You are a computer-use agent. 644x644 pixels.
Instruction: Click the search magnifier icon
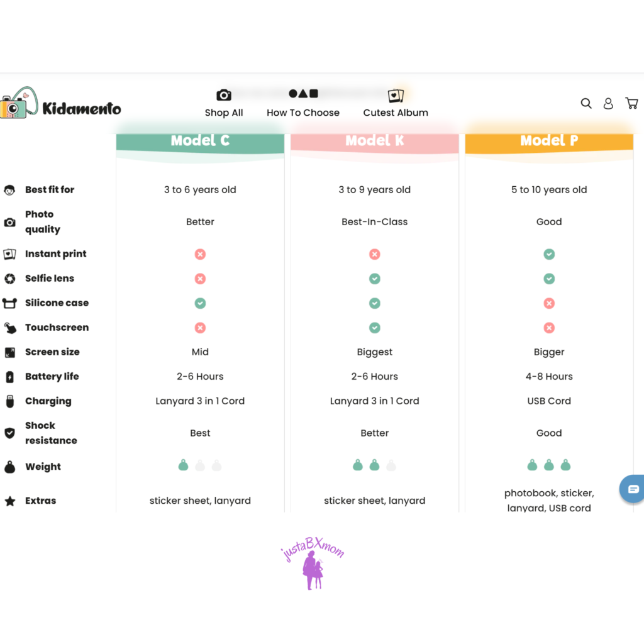pos(586,104)
